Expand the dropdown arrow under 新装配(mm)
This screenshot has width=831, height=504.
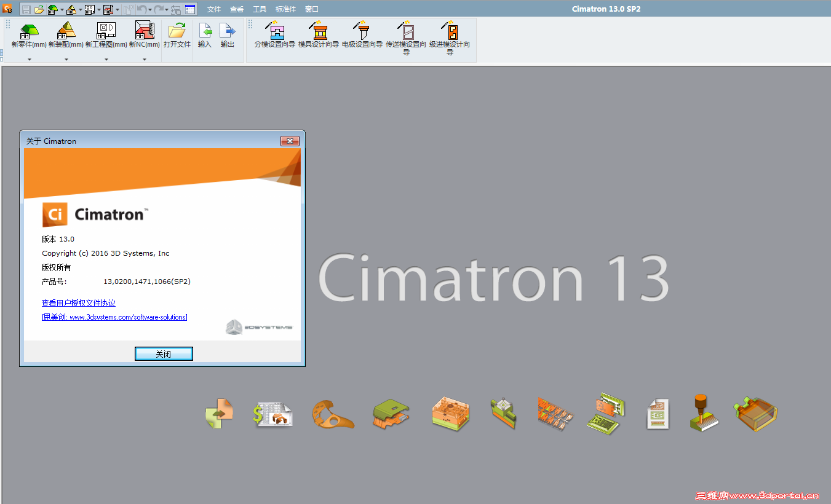[66, 60]
